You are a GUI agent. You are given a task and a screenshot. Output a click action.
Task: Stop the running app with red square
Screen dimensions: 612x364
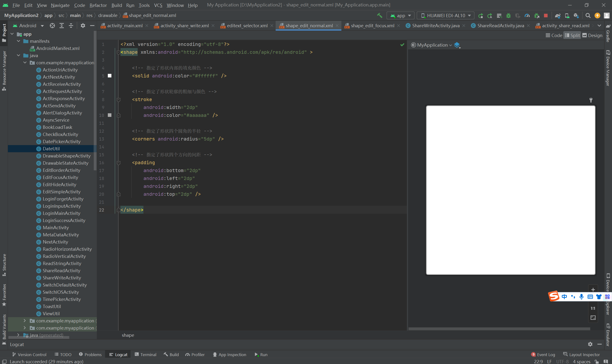[546, 16]
